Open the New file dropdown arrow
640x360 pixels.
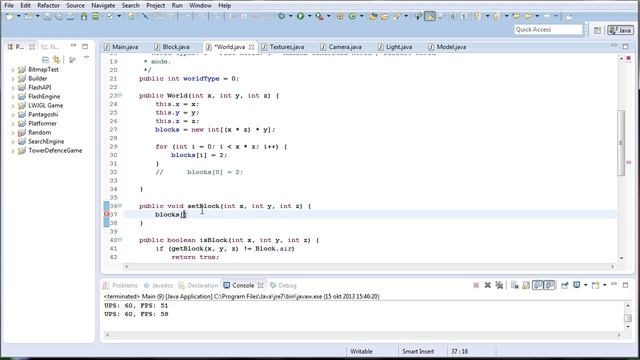pos(18,16)
